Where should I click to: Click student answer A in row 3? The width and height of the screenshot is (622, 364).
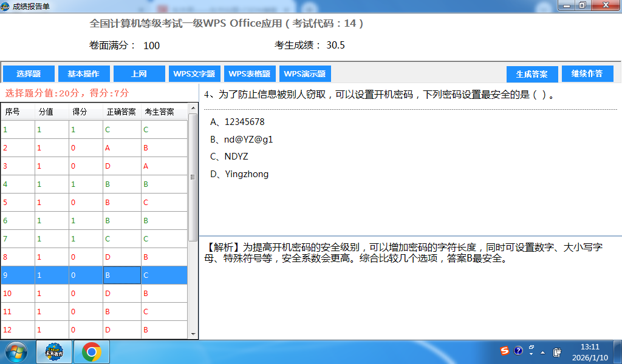pos(164,166)
